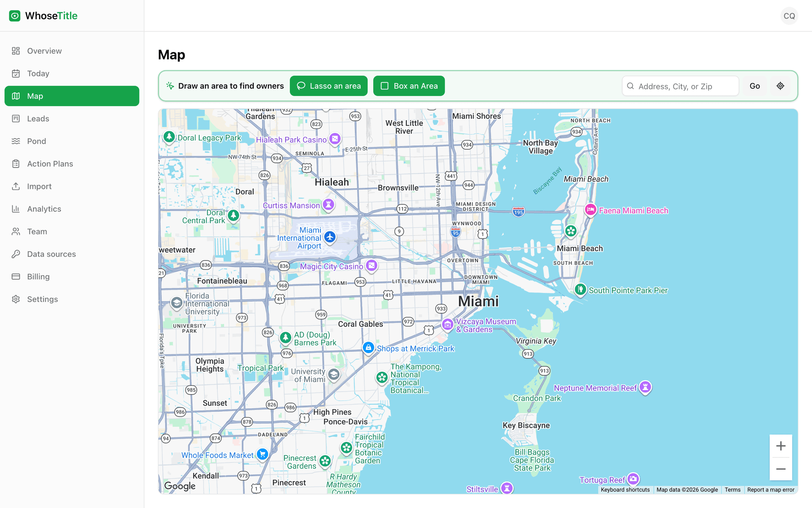Screen dimensions: 812x508
Task: Click Stiltsville marker icon
Action: tap(507, 488)
